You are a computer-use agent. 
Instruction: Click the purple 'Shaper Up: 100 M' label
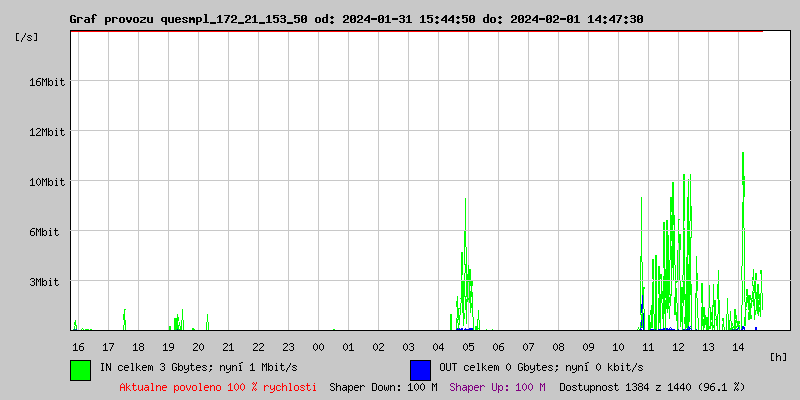[497, 386]
